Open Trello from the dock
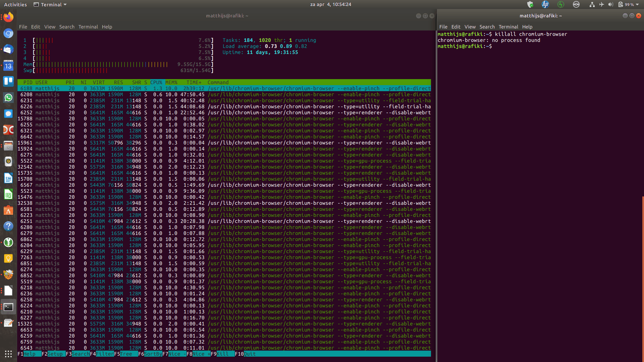The width and height of the screenshot is (644, 362). tap(8, 81)
